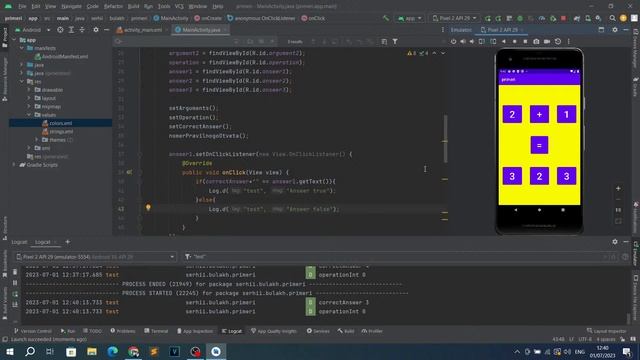Open the Android project view dropdown
The height and width of the screenshot is (360, 640).
[x=33, y=30]
